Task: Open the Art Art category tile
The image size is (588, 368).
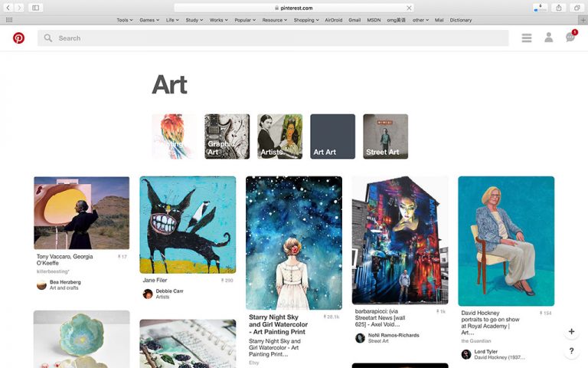Action: [332, 136]
